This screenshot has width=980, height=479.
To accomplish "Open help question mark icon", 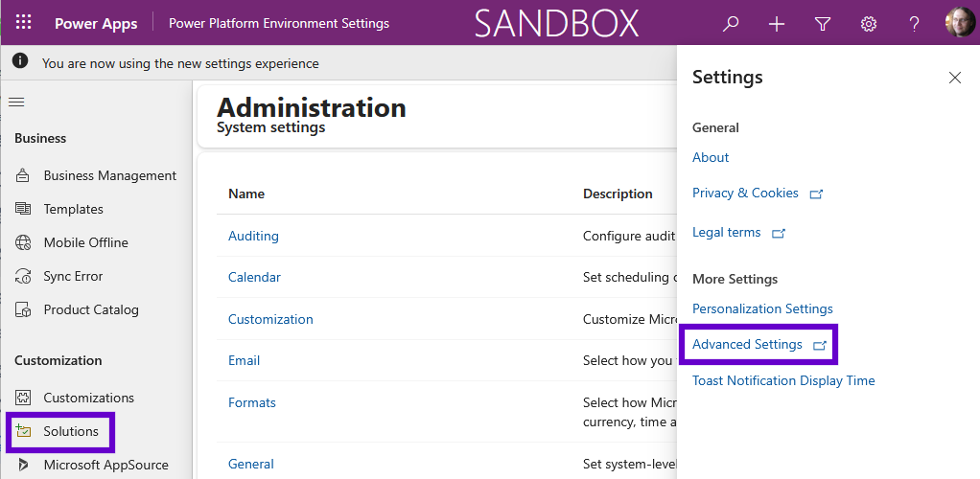I will pos(914,24).
